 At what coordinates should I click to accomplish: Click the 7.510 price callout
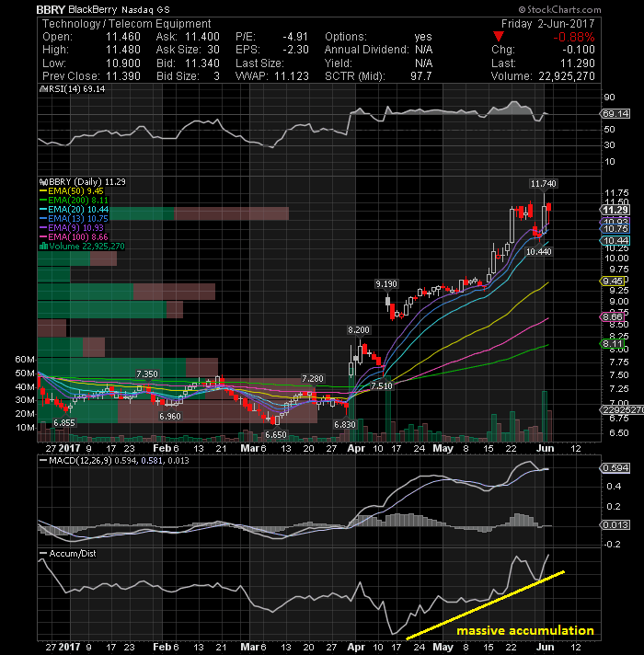(x=382, y=386)
